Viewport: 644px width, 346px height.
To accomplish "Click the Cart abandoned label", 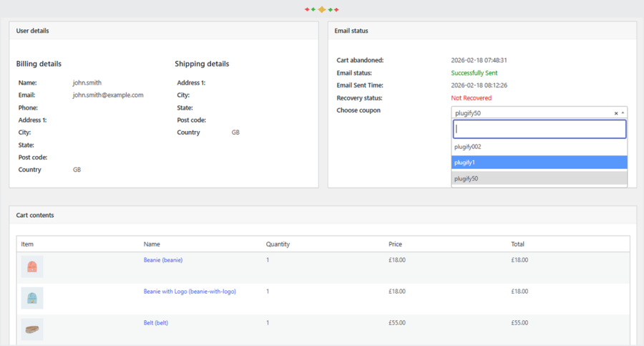I will [x=360, y=60].
